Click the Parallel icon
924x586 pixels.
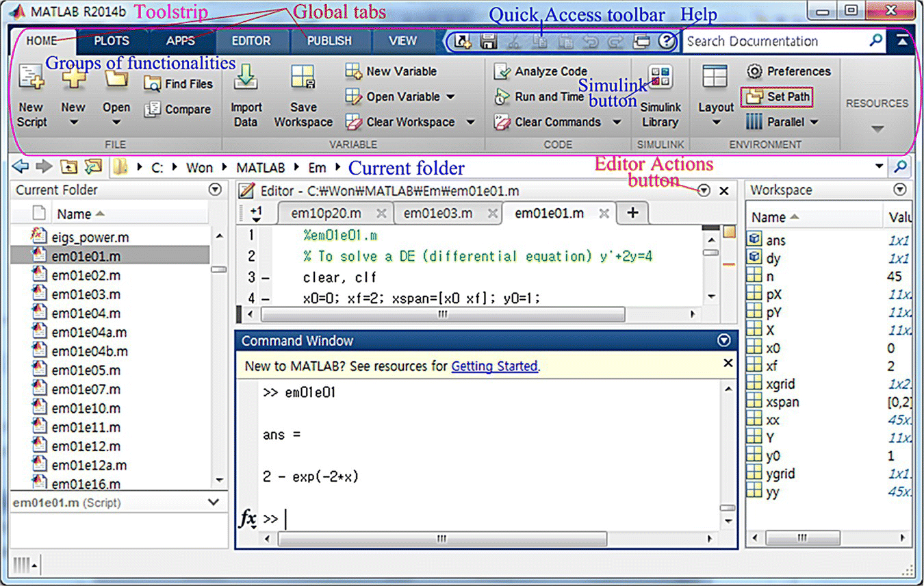pos(754,122)
